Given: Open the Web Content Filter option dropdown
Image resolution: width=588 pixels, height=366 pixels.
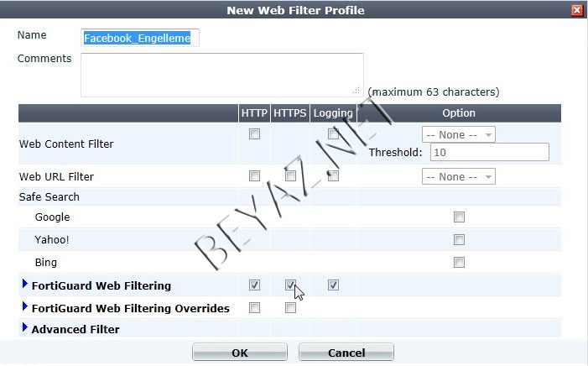Looking at the screenshot, I should click(x=458, y=134).
